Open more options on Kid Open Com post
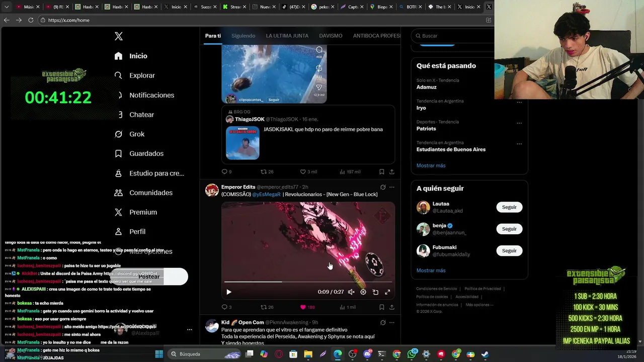This screenshot has width=644, height=362. 392,322
